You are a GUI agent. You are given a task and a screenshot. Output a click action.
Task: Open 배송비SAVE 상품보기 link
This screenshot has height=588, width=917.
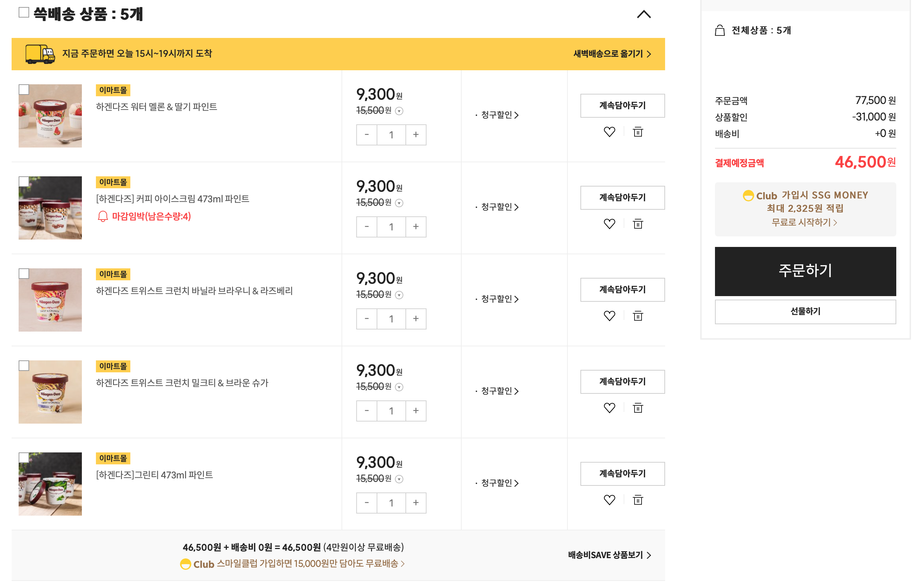[x=609, y=555]
